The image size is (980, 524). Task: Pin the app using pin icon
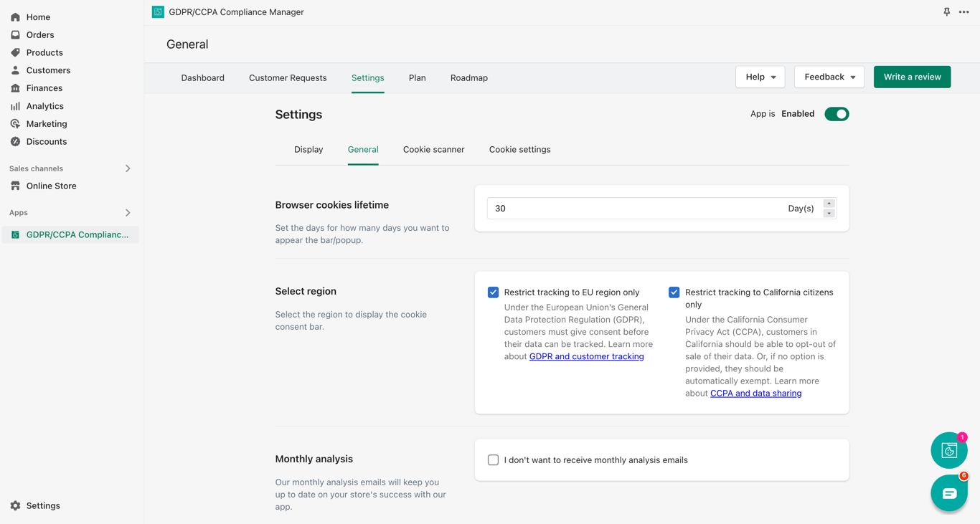(946, 12)
